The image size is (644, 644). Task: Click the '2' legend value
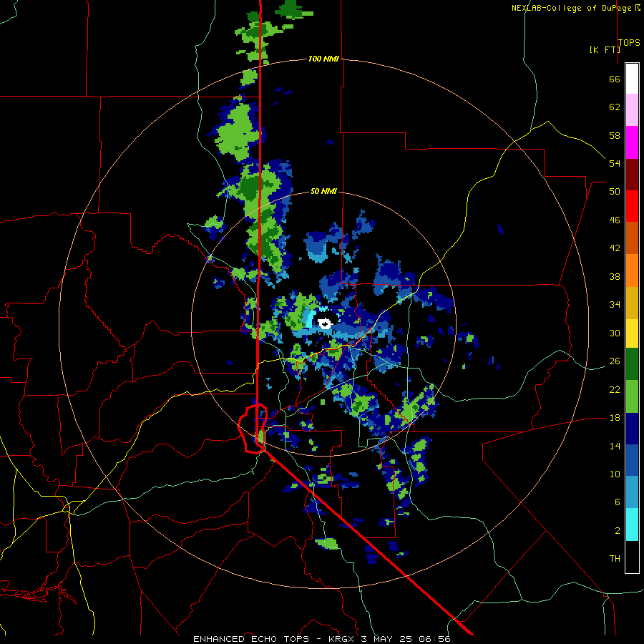tap(617, 531)
